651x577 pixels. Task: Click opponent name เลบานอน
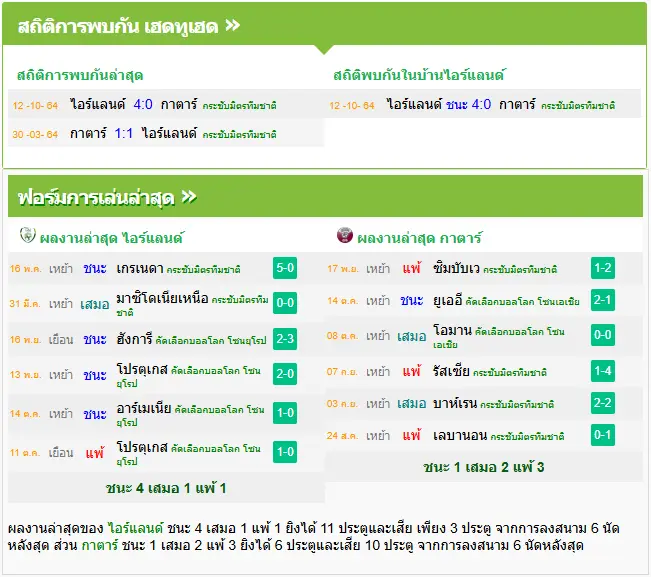[x=460, y=435]
